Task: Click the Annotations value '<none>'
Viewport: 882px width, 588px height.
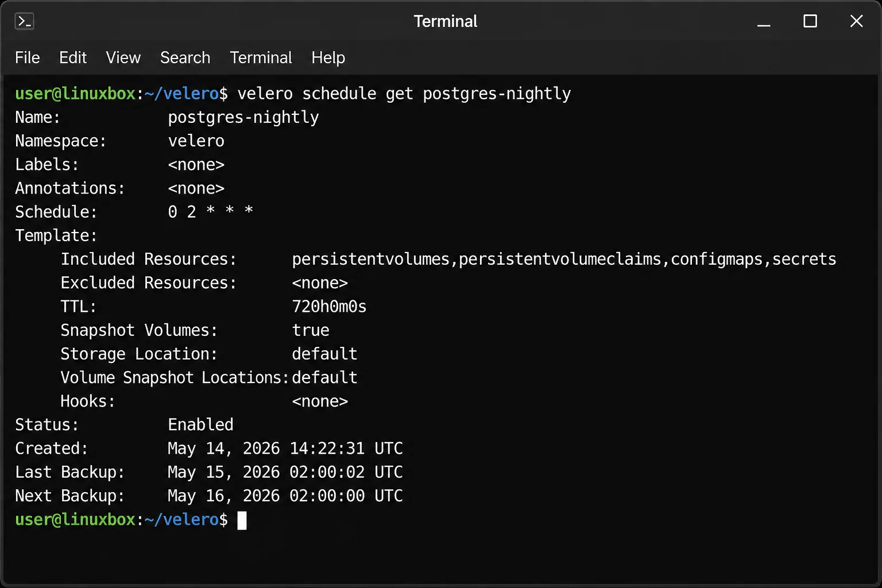Action: [x=196, y=188]
